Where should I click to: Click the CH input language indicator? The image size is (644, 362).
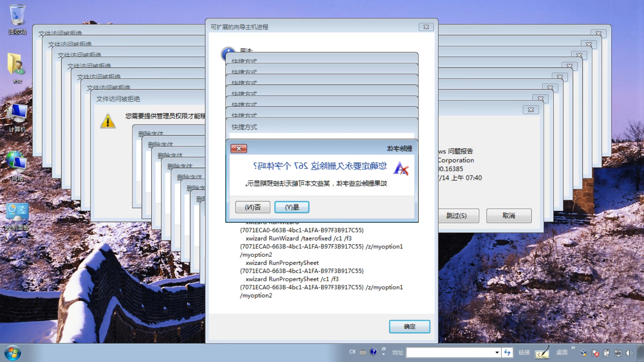coord(352,352)
